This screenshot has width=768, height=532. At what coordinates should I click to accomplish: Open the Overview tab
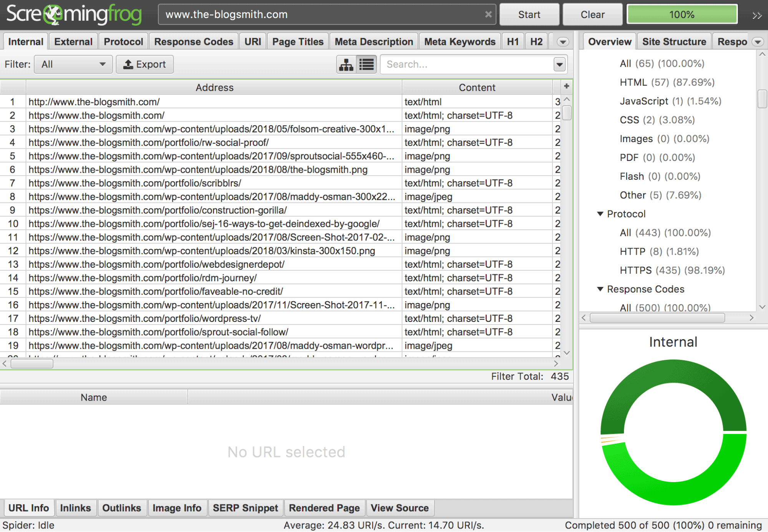(x=610, y=42)
